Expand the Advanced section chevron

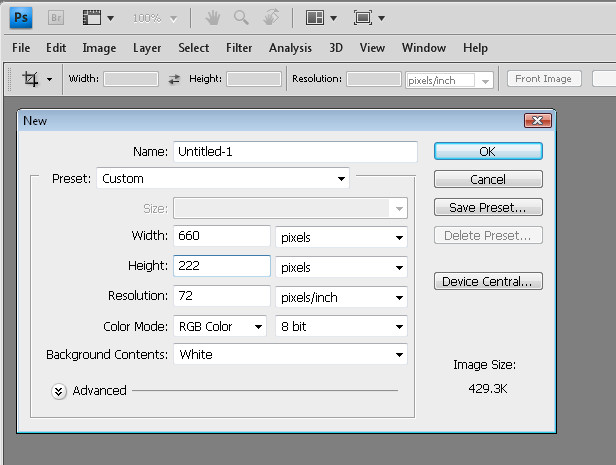coord(59,391)
